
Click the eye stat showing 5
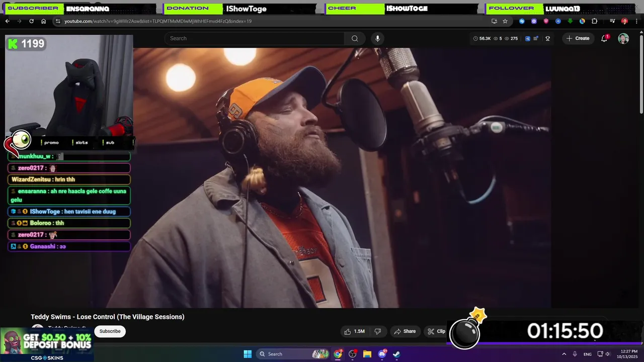tap(498, 38)
